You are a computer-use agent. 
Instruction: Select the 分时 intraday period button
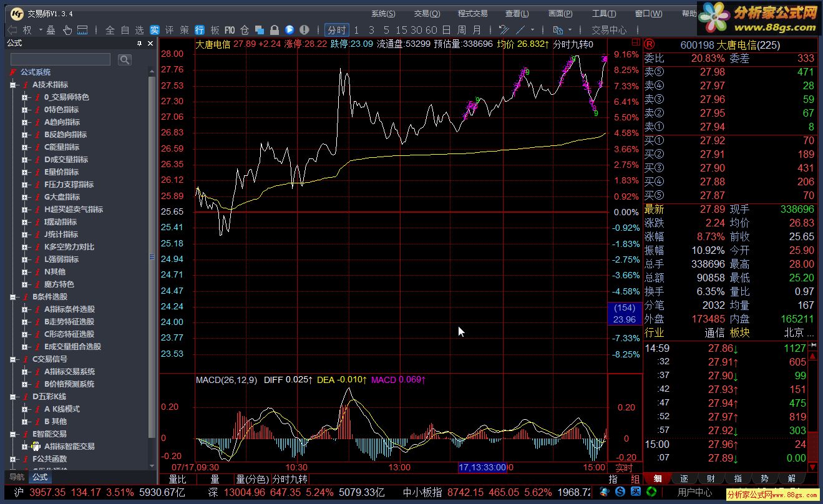pos(336,30)
